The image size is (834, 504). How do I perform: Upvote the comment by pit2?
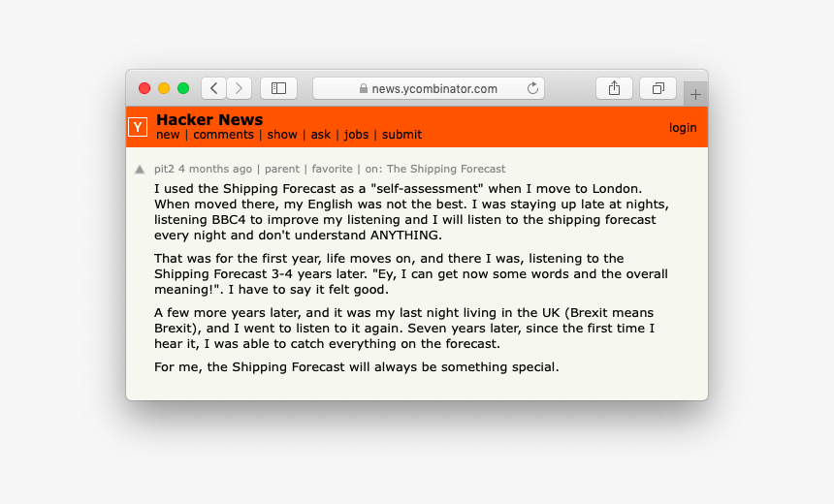140,170
